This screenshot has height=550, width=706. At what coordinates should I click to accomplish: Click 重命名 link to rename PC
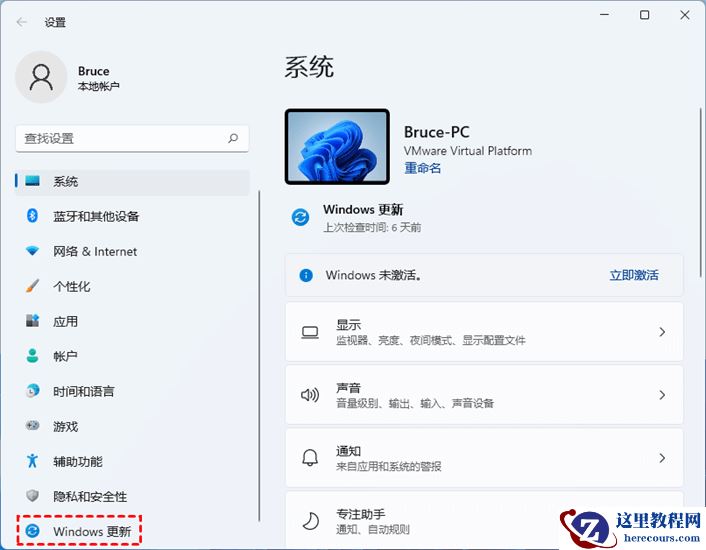tap(422, 168)
